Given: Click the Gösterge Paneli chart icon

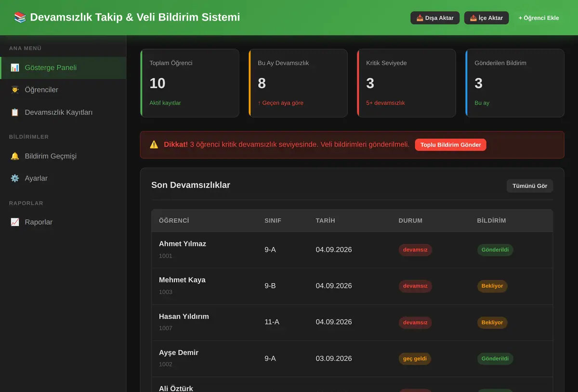Looking at the screenshot, I should [15, 67].
